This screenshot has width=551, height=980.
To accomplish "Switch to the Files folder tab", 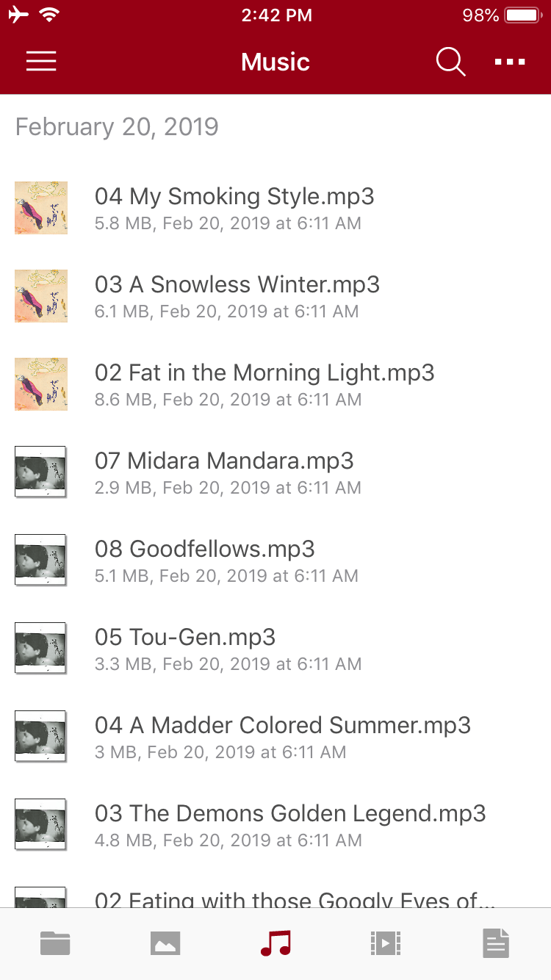I will [x=55, y=943].
